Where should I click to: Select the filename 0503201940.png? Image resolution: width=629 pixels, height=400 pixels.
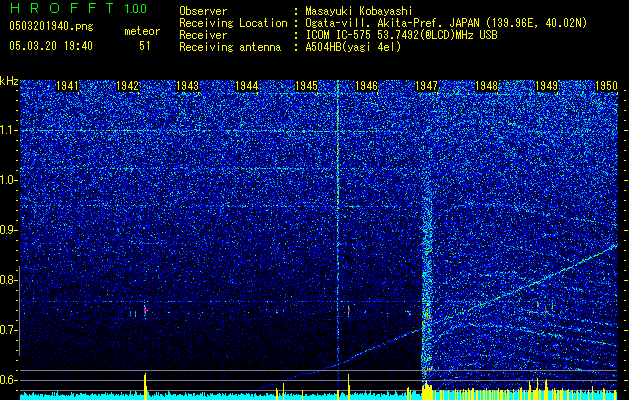pyautogui.click(x=51, y=26)
